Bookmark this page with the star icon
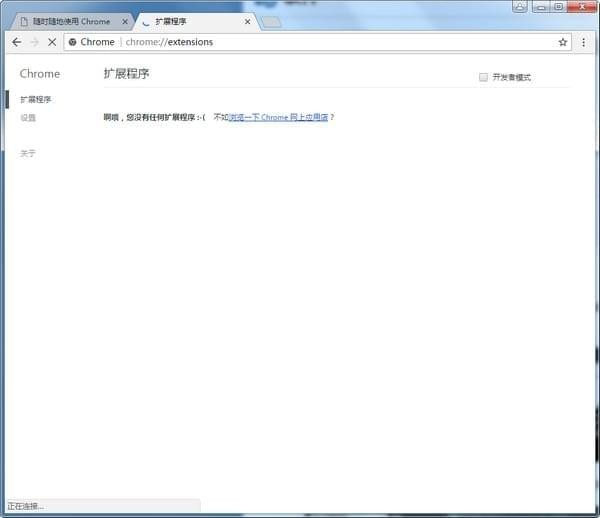The height and width of the screenshot is (518, 600). pyautogui.click(x=562, y=42)
